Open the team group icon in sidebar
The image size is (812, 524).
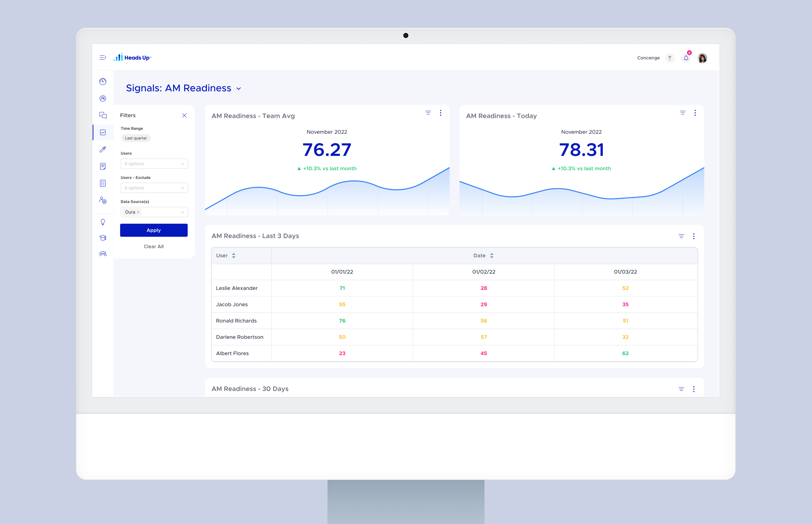pyautogui.click(x=103, y=254)
